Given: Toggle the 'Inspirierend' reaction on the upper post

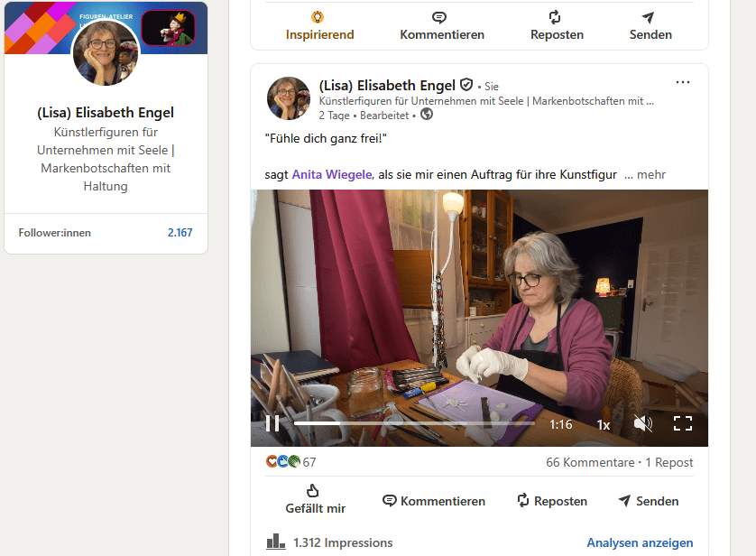Looking at the screenshot, I should [x=319, y=26].
